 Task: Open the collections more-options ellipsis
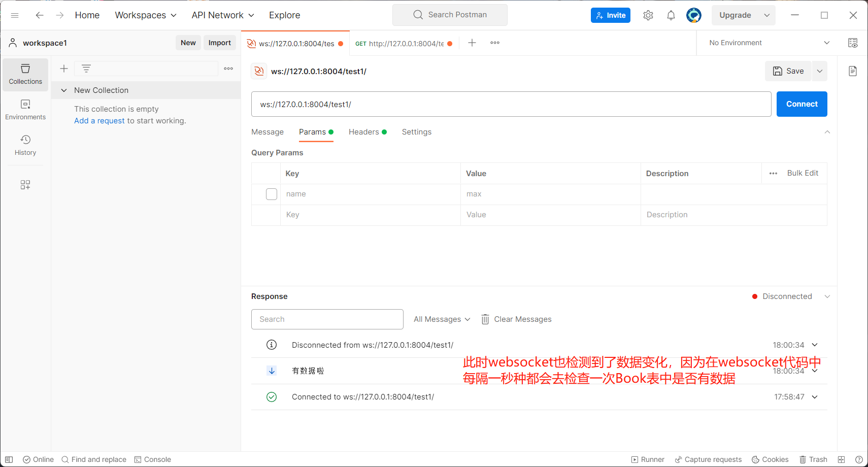[x=228, y=69]
